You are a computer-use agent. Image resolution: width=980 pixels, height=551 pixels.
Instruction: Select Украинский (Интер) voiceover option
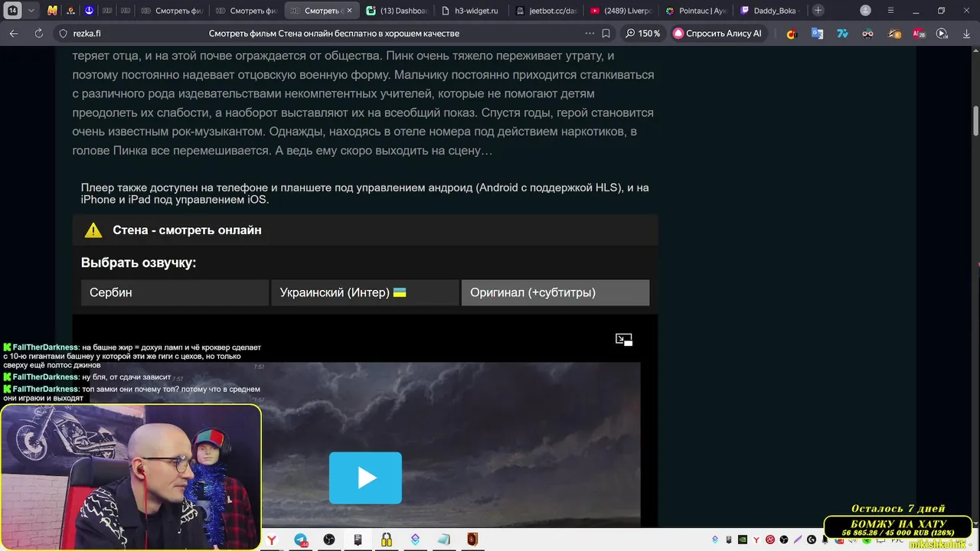coord(365,292)
